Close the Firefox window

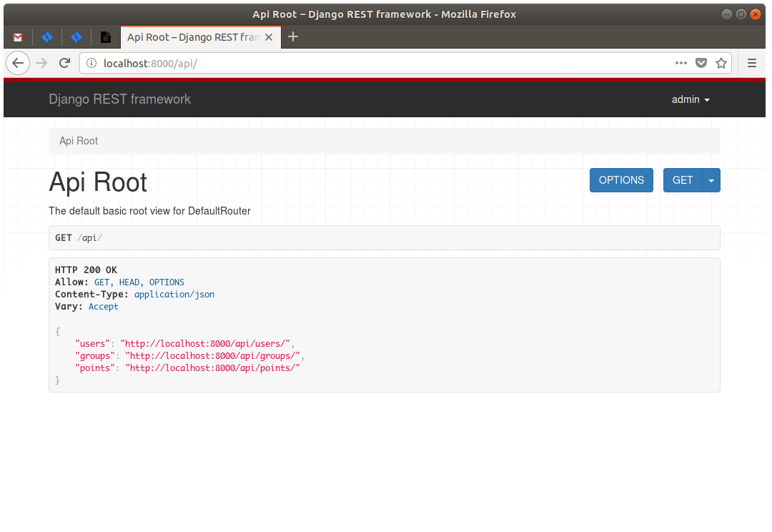pyautogui.click(x=756, y=14)
